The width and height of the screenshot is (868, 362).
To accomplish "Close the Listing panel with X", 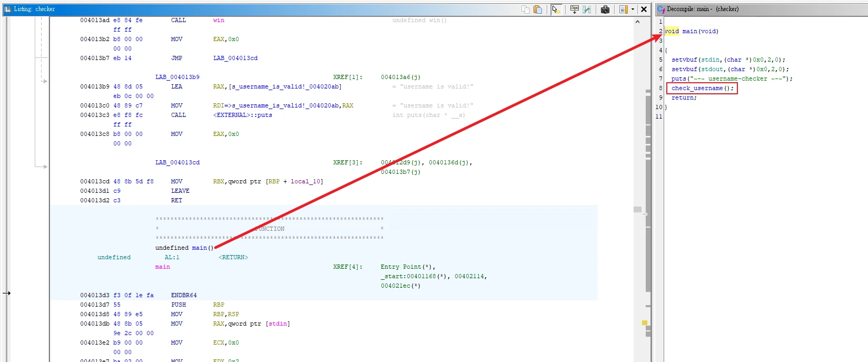I will pyautogui.click(x=644, y=9).
